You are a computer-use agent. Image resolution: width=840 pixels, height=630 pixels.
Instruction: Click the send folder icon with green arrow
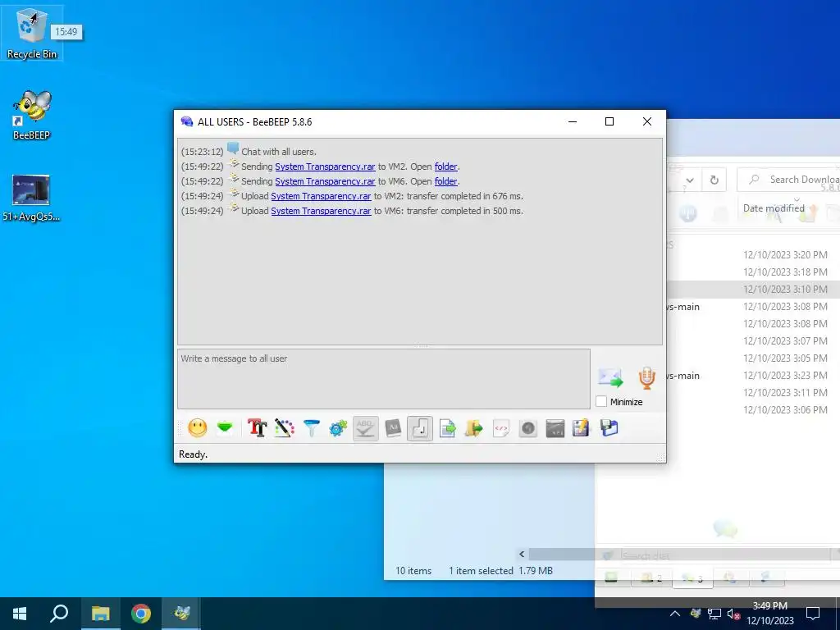pyautogui.click(x=474, y=428)
